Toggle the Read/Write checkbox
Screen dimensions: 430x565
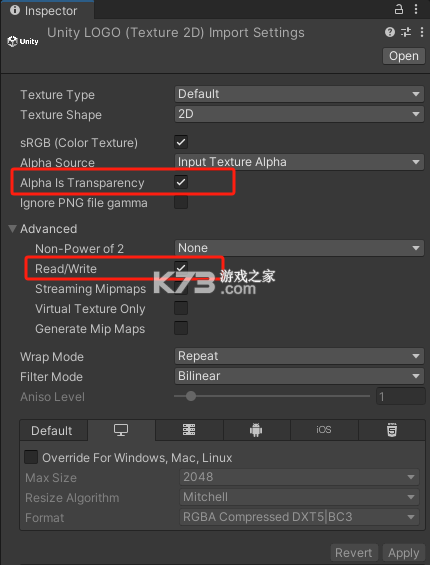[x=181, y=267]
